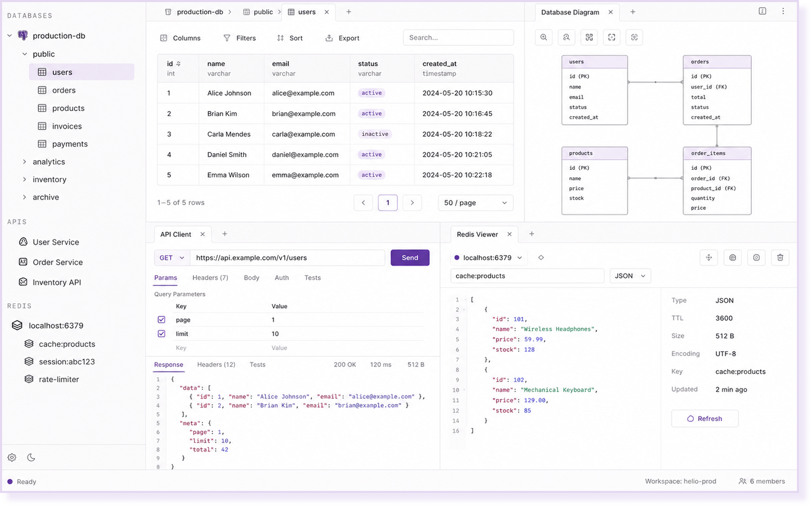Collapse the production-db tree node

pos(10,36)
